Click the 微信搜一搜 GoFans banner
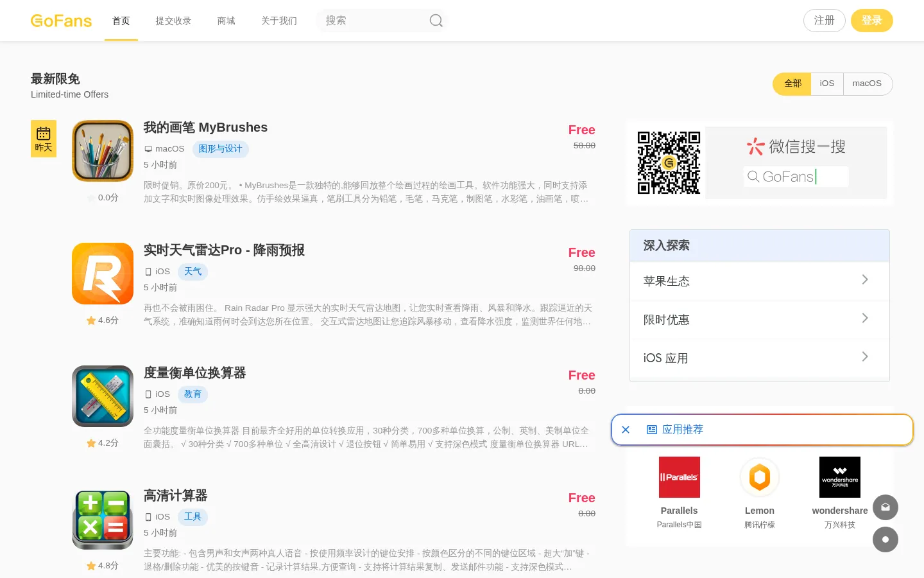The image size is (924, 578). (796, 162)
